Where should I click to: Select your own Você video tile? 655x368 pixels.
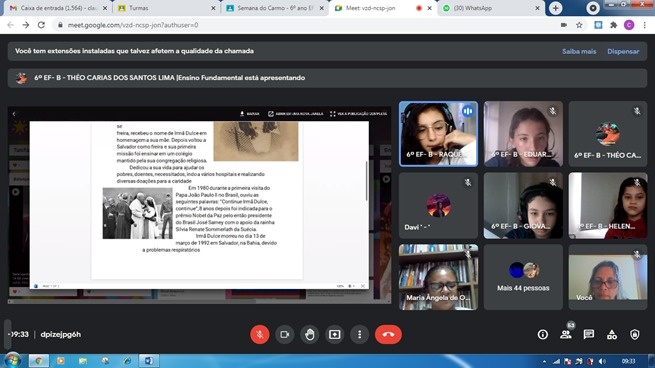click(608, 277)
